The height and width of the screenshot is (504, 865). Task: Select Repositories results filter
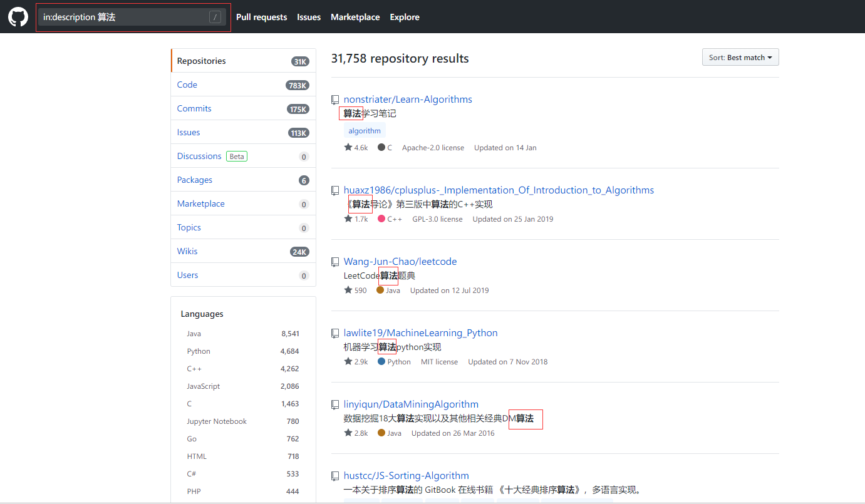coord(243,61)
